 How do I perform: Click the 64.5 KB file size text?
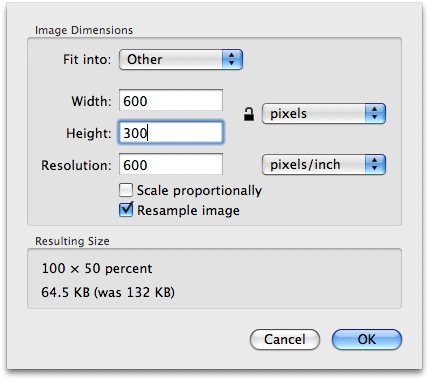[66, 292]
